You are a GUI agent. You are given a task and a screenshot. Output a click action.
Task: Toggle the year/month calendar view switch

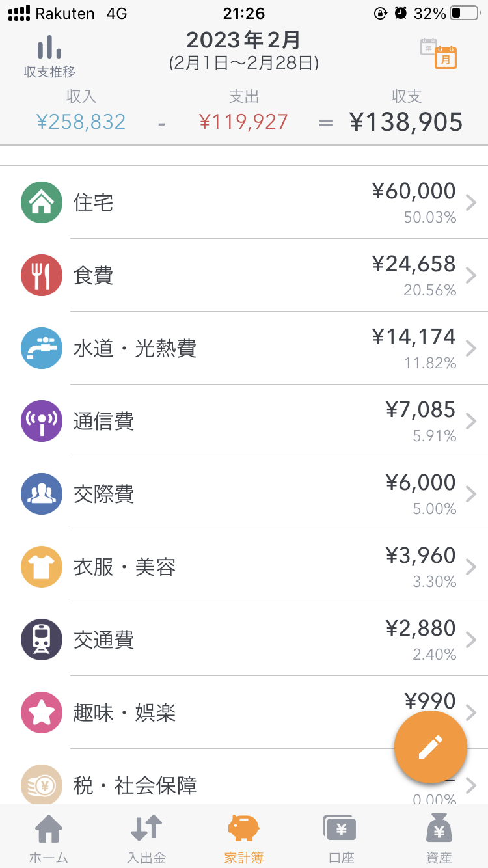pos(439,53)
